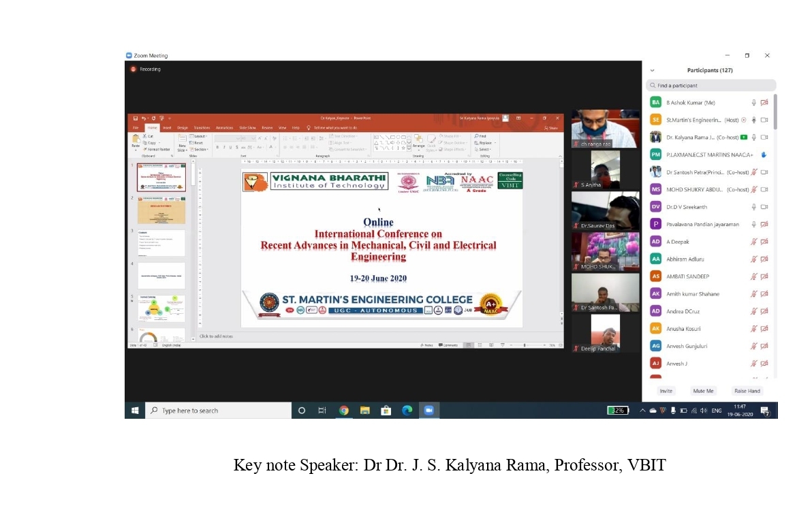Open the PowerPoint File tab
This screenshot has width=812, height=525.
[x=136, y=128]
